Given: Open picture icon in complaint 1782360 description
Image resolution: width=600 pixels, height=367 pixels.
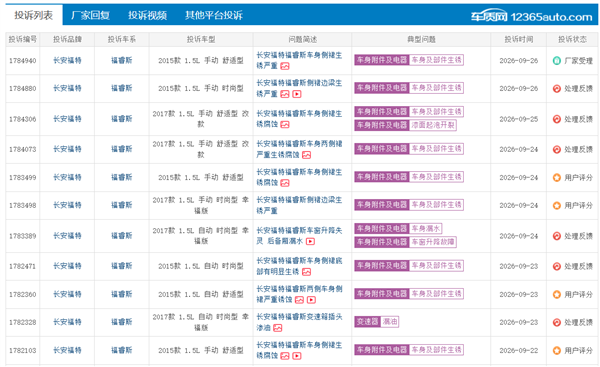Looking at the screenshot, I should [x=299, y=300].
